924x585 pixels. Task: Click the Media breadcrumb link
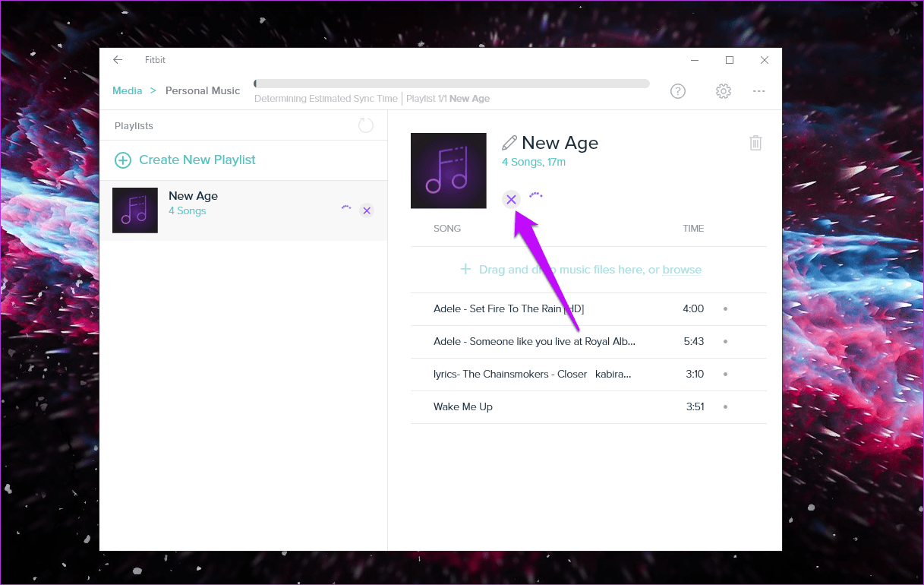pos(128,90)
